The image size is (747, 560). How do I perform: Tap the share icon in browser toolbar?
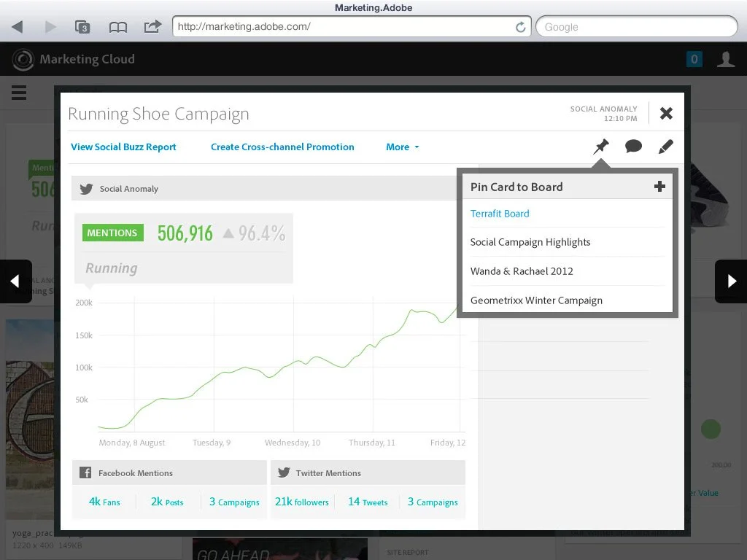point(152,26)
